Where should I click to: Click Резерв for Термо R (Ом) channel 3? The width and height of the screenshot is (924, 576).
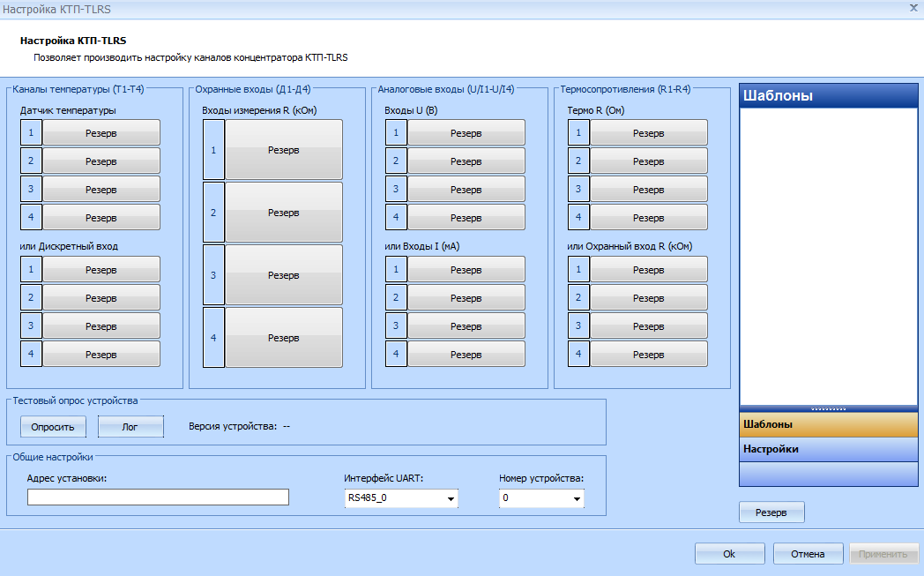(649, 190)
